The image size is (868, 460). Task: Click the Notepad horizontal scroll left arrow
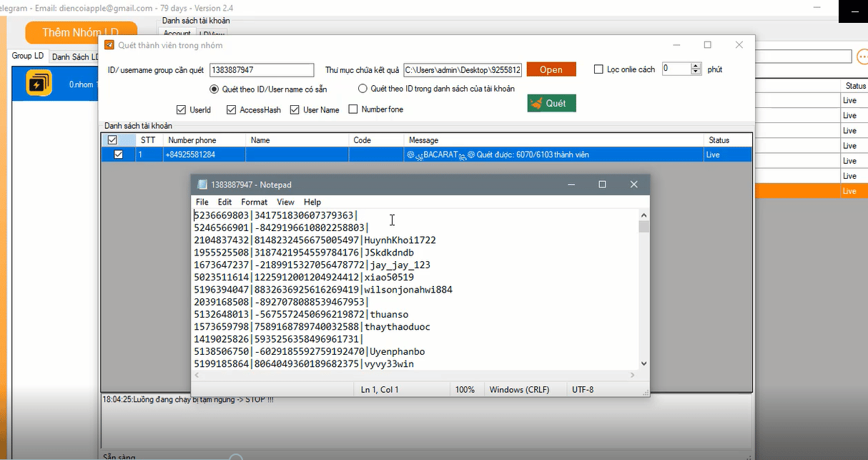[197, 375]
